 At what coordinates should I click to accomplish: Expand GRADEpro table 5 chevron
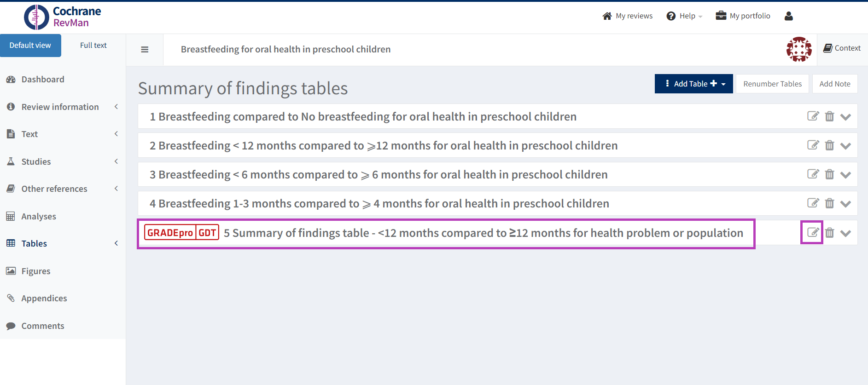(x=845, y=233)
